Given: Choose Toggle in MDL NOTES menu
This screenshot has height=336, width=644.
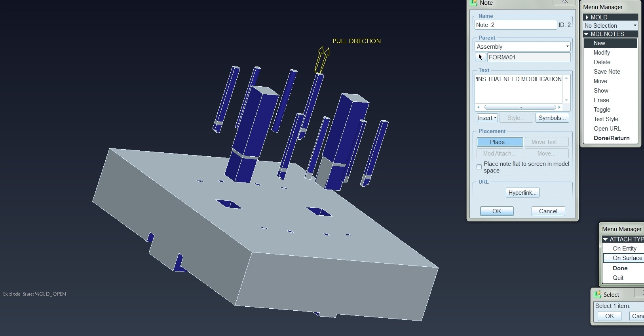Looking at the screenshot, I should [x=602, y=110].
